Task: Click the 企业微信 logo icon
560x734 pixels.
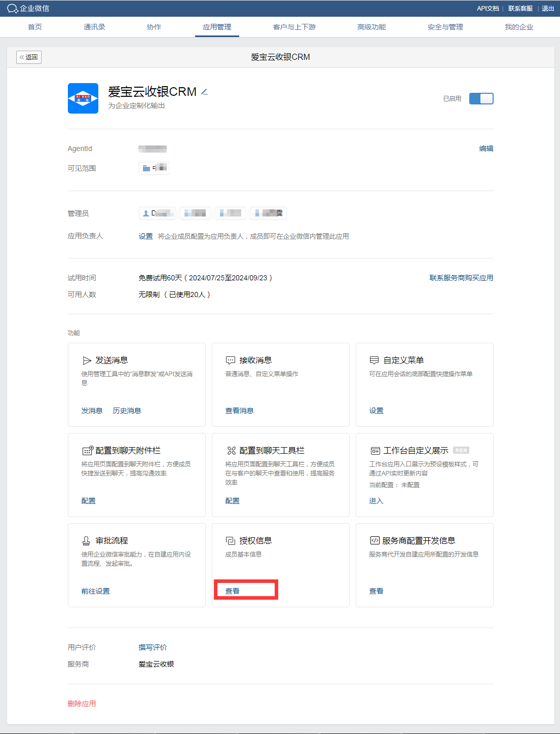Action: [13, 9]
